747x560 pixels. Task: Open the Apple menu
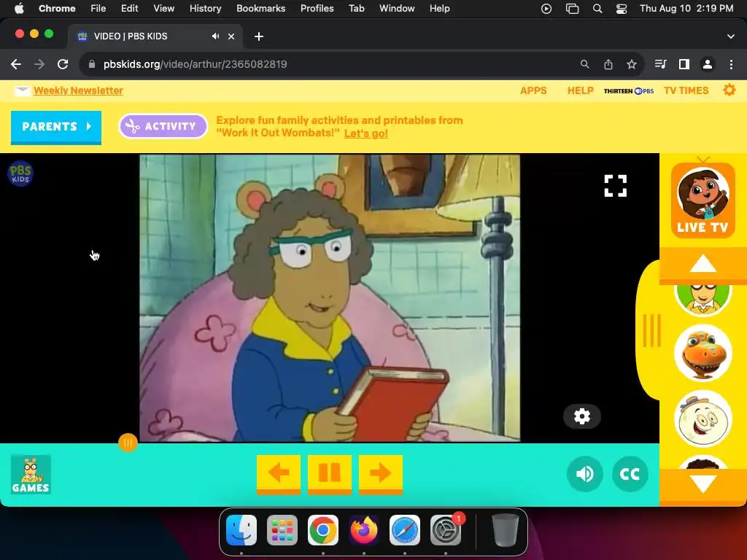pyautogui.click(x=19, y=9)
